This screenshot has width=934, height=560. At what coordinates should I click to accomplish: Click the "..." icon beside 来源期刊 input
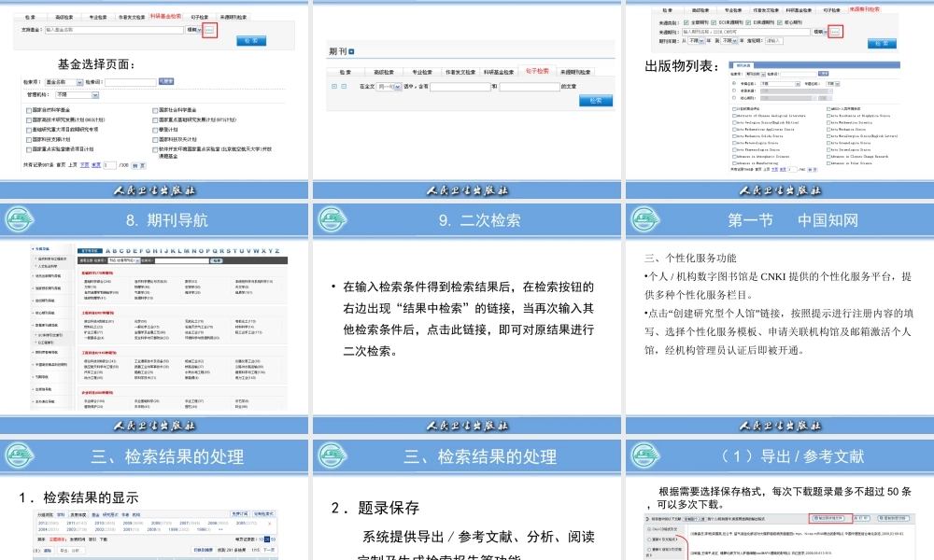(835, 32)
